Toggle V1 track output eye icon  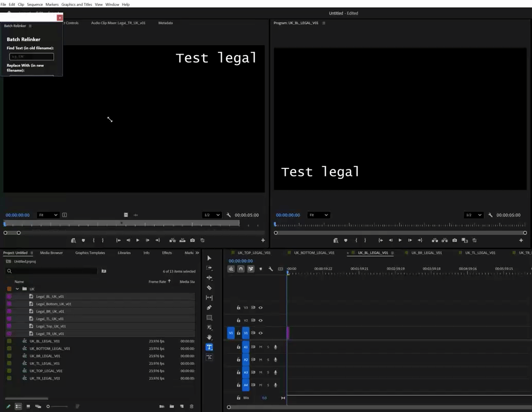260,333
